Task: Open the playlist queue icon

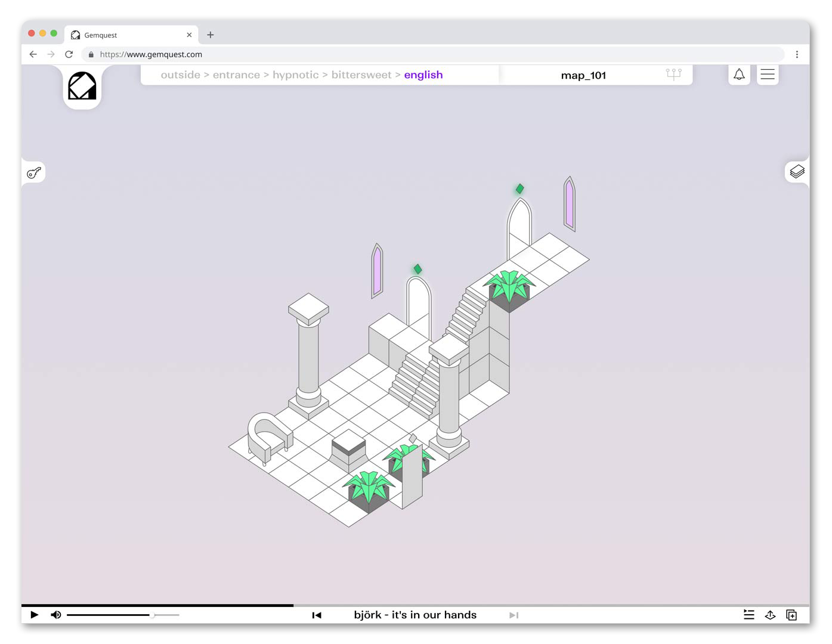Action: (x=749, y=615)
